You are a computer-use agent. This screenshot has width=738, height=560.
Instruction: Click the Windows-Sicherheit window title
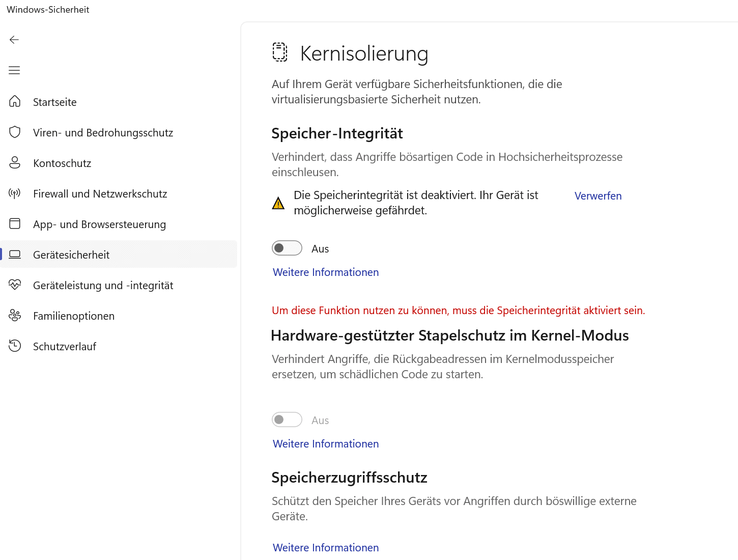pyautogui.click(x=48, y=10)
